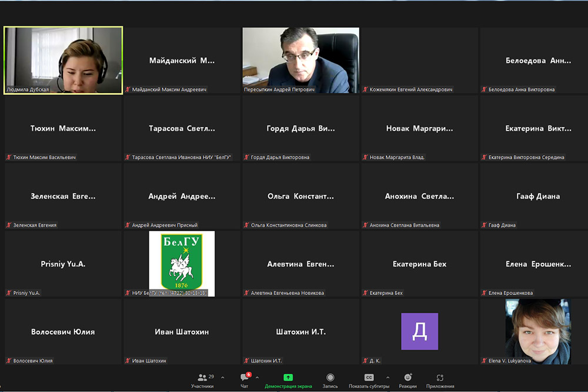Viewport: 588px width, 392px height.
Task: Select Elena V. Lukyanova's photo tile
Action: pos(537,330)
